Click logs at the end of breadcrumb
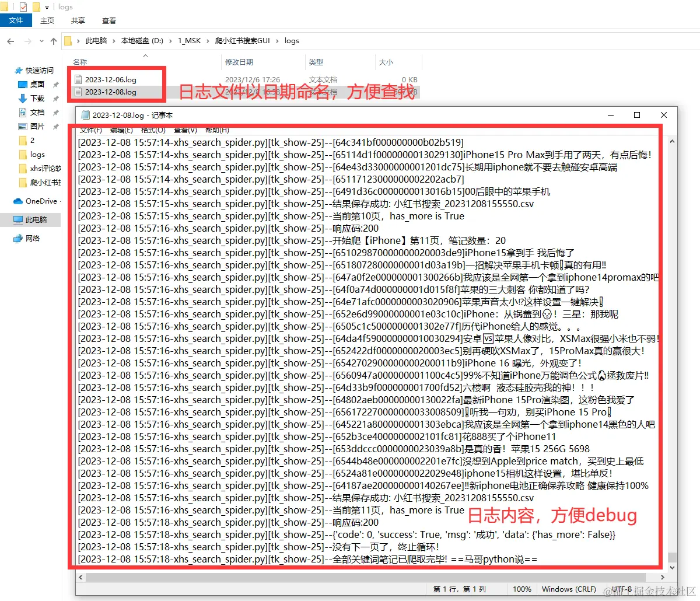The image size is (700, 601). [x=292, y=41]
